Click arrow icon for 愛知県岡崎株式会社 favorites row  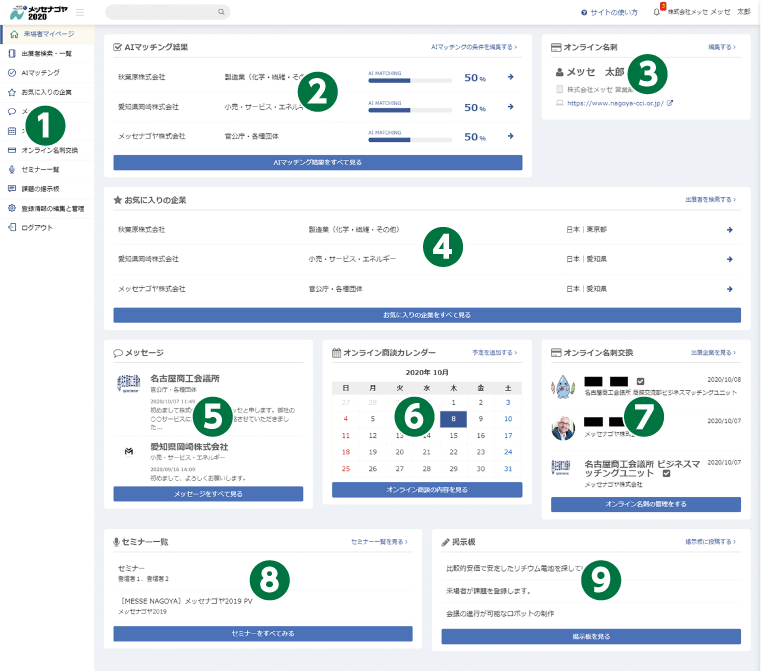tap(729, 259)
